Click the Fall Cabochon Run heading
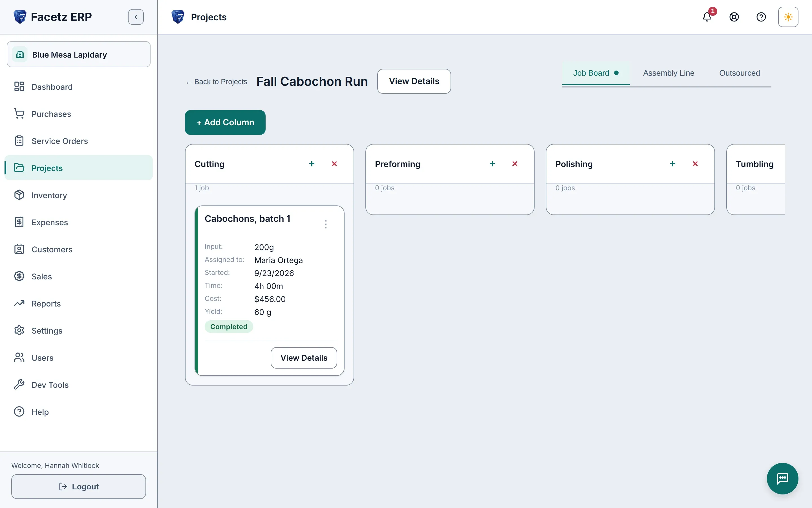 click(312, 81)
